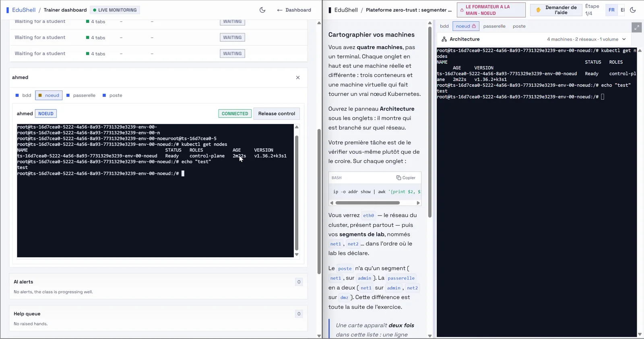This screenshot has width=644, height=339.
Task: Click the green LIVE MONITORING indicator dot
Action: click(x=95, y=10)
